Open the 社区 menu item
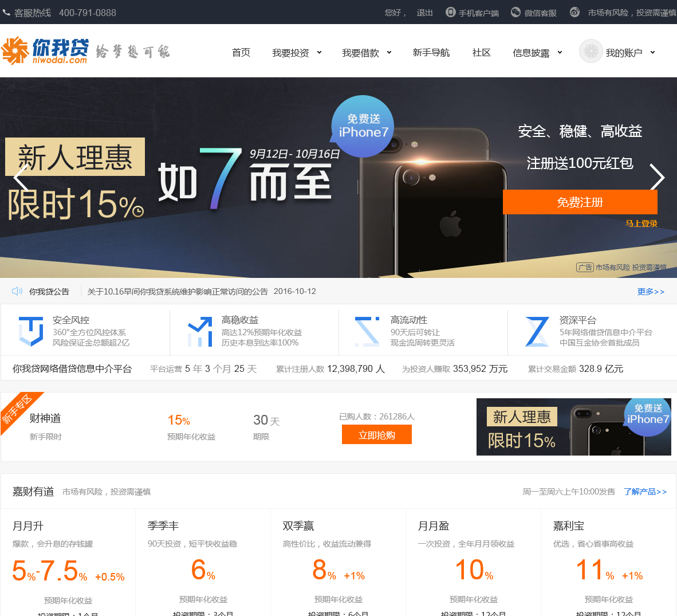Image resolution: width=677 pixels, height=616 pixels. pyautogui.click(x=482, y=52)
